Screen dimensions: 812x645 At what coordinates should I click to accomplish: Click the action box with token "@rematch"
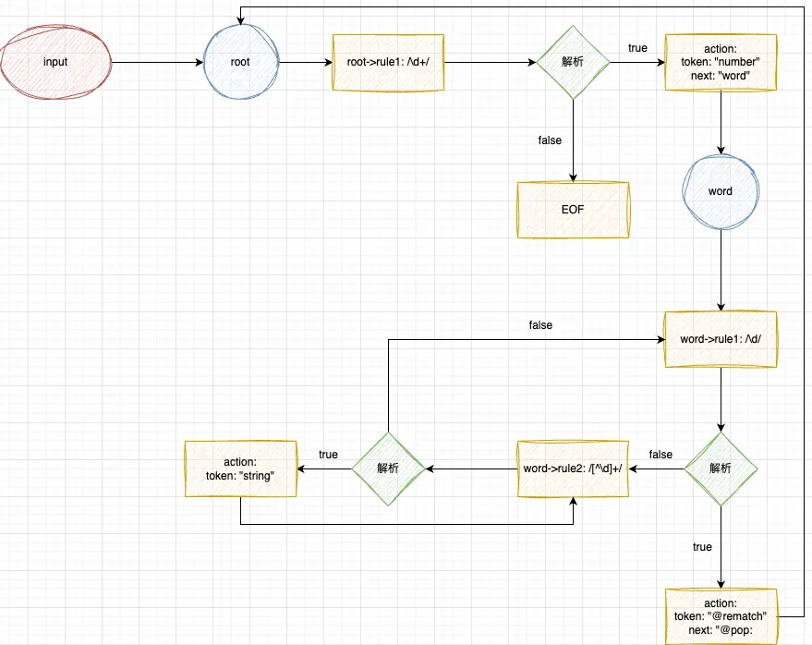pos(721,616)
